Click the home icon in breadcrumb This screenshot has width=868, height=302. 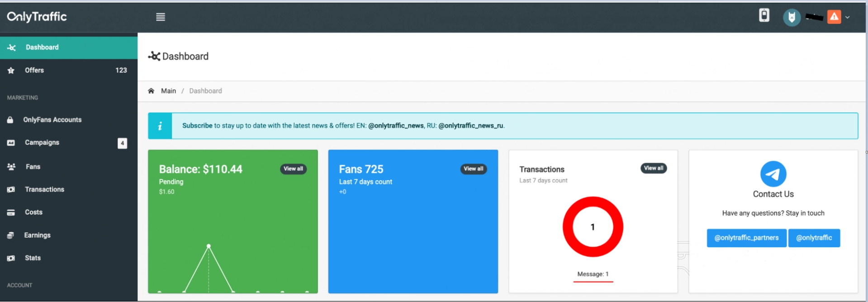151,91
